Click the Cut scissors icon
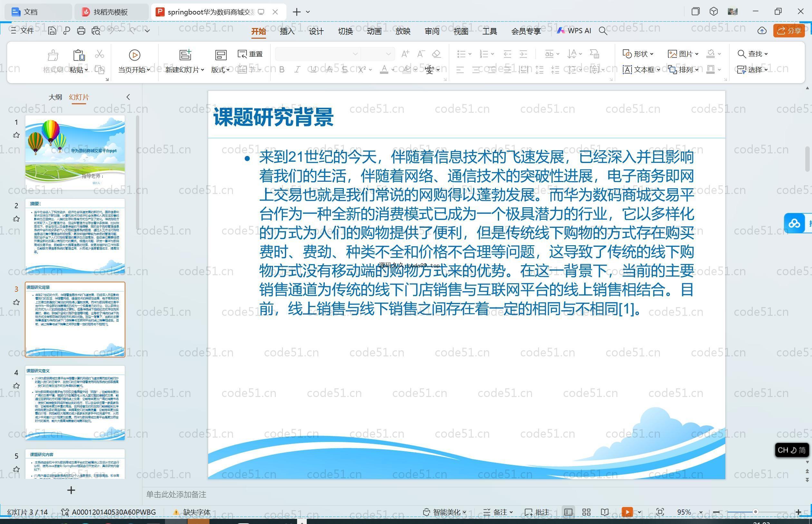812x524 pixels. click(99, 54)
